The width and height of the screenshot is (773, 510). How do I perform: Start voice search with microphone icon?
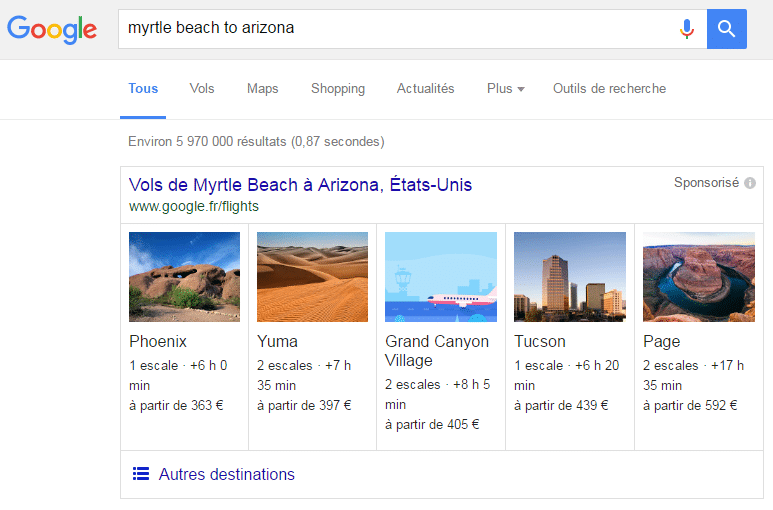point(686,29)
